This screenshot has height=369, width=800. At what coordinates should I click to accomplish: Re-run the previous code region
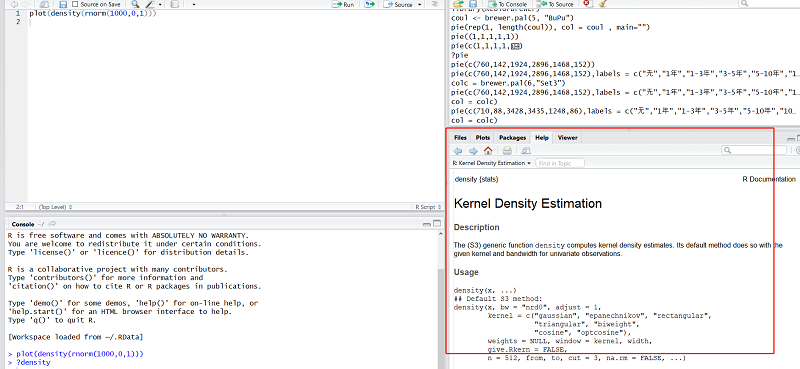[370, 4]
